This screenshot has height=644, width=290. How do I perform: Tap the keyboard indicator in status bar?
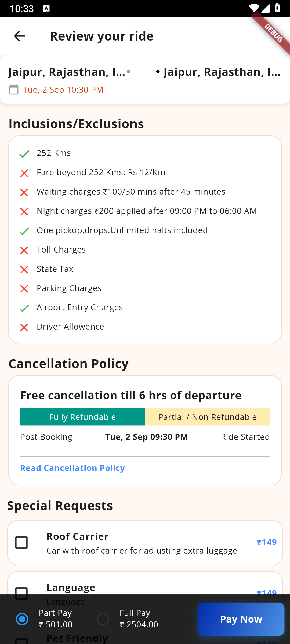tap(46, 9)
